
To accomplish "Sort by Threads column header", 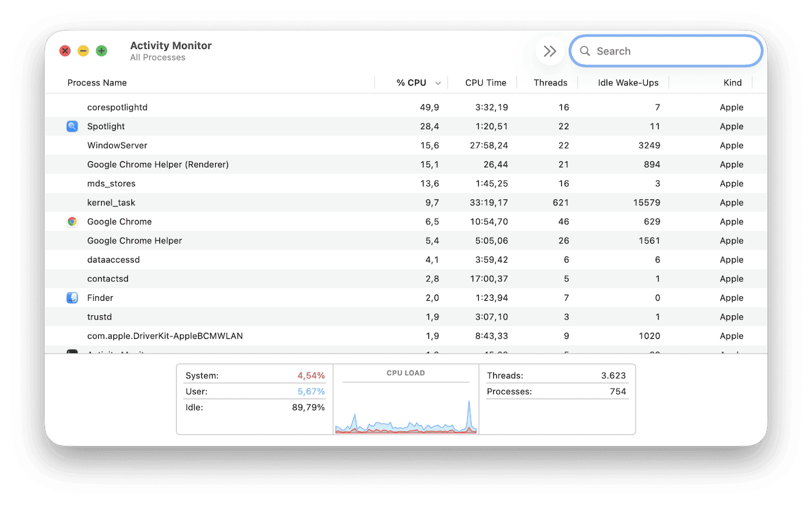I will coord(550,83).
